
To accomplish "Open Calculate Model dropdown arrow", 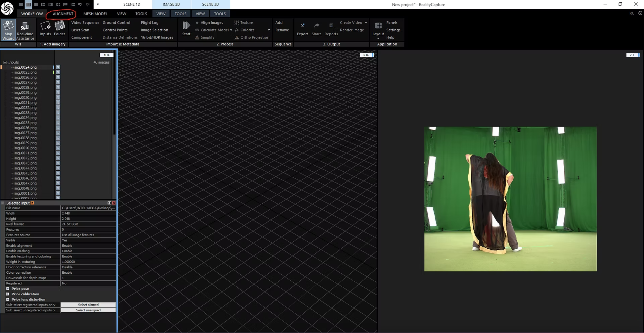I will [x=231, y=30].
